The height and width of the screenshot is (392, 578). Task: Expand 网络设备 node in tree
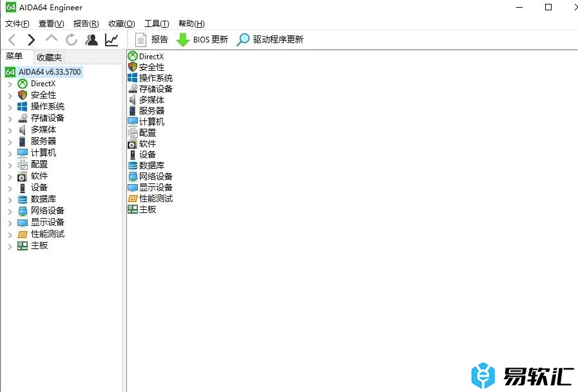[x=10, y=212]
